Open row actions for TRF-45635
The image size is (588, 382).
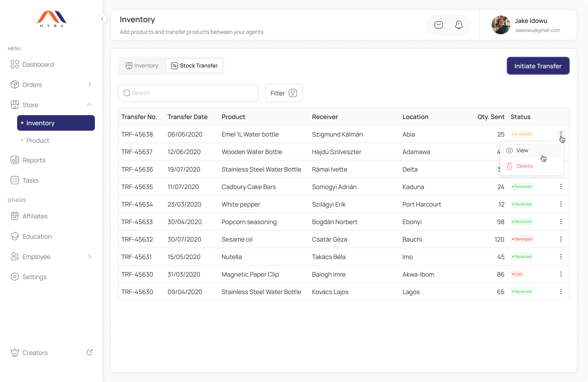[561, 187]
